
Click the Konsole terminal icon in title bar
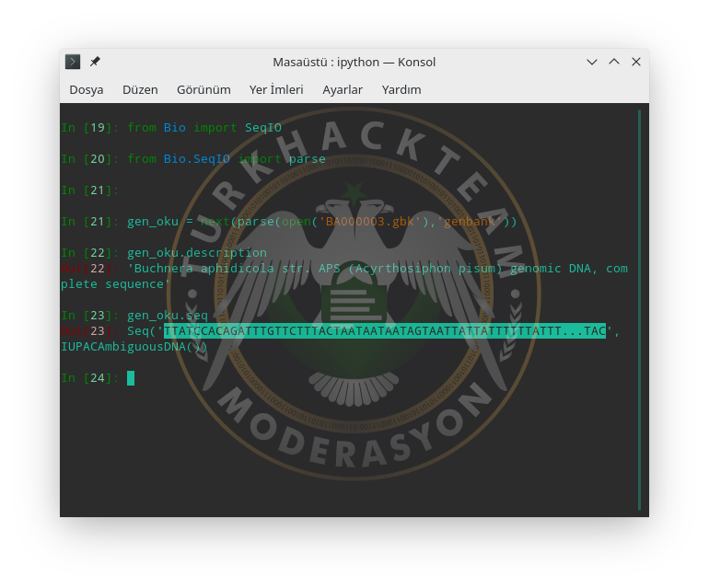coord(73,62)
